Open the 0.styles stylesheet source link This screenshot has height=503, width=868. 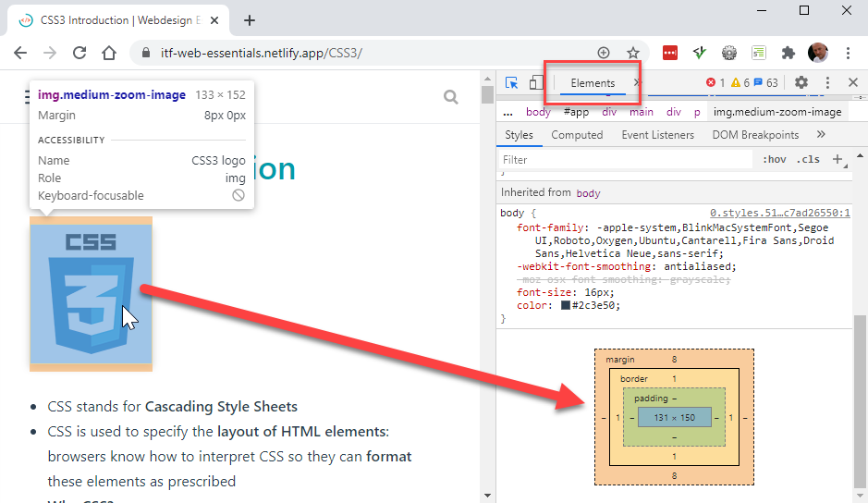[780, 213]
